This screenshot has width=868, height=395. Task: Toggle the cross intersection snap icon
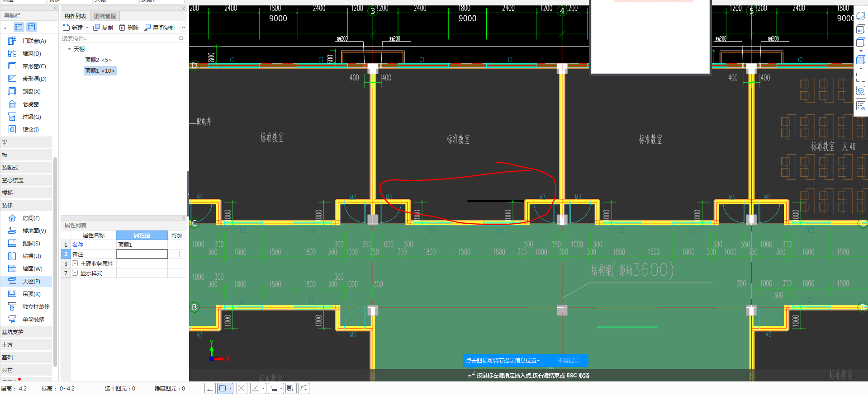point(242,388)
